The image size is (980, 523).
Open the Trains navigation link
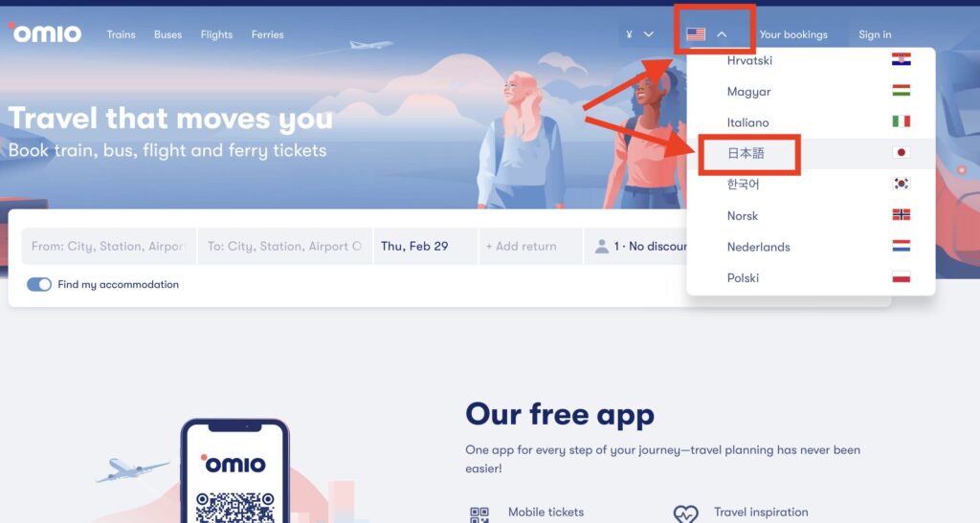coord(121,34)
